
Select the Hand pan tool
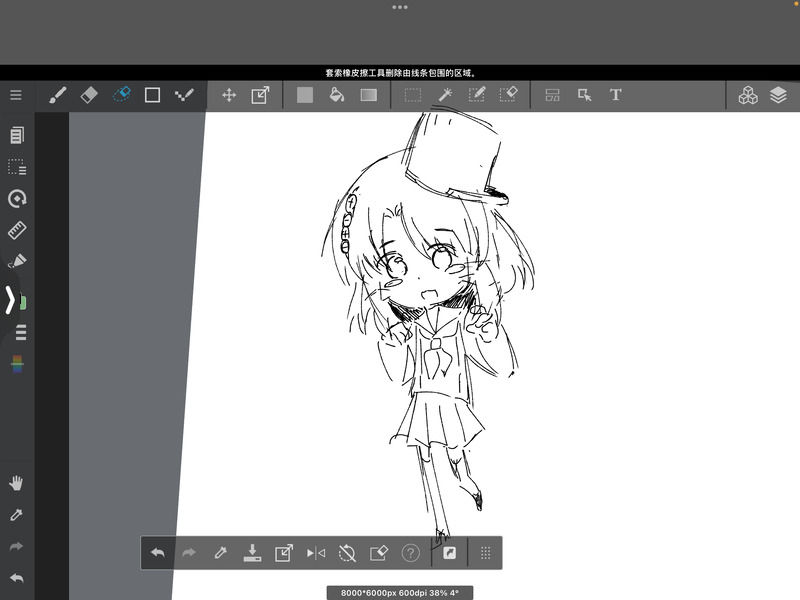click(16, 483)
